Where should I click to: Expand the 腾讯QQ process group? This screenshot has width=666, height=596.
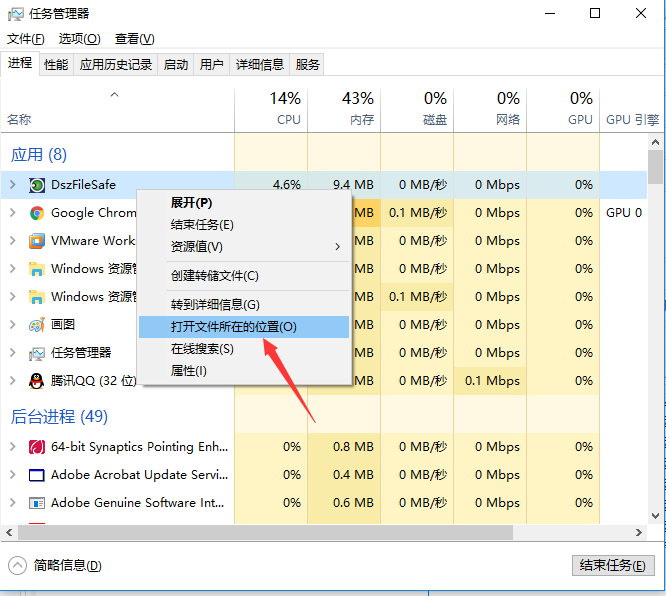click(12, 381)
